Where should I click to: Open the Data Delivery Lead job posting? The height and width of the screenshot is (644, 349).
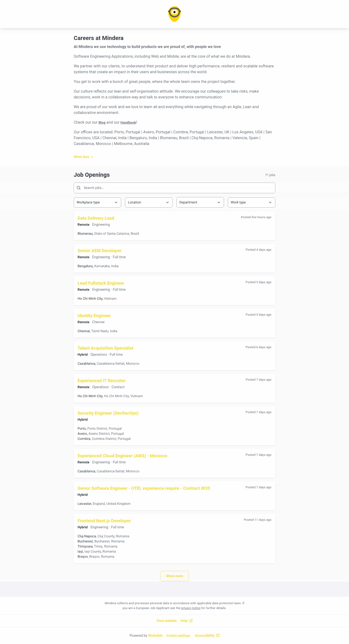[x=96, y=218]
